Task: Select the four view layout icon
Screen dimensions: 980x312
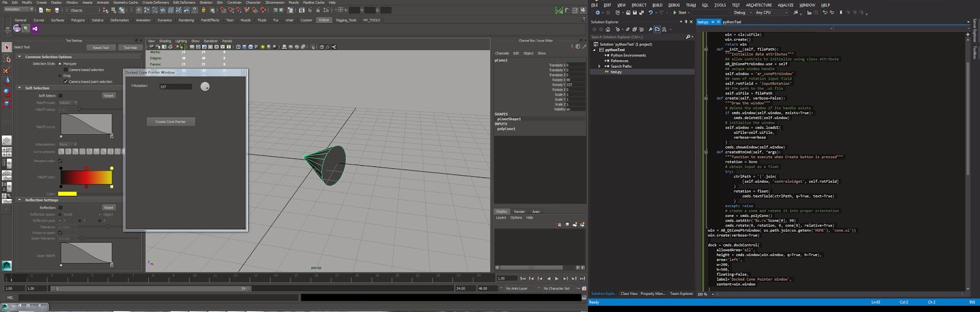Action: pyautogui.click(x=6, y=151)
